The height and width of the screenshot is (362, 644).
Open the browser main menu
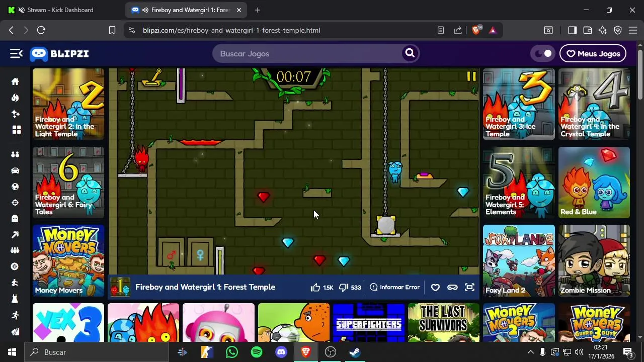pyautogui.click(x=633, y=30)
